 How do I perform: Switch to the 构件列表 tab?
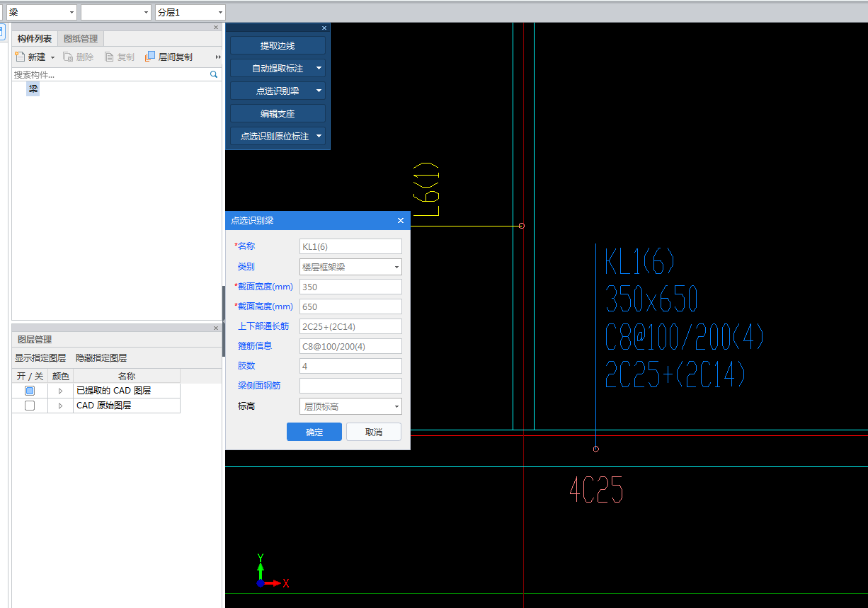point(35,39)
